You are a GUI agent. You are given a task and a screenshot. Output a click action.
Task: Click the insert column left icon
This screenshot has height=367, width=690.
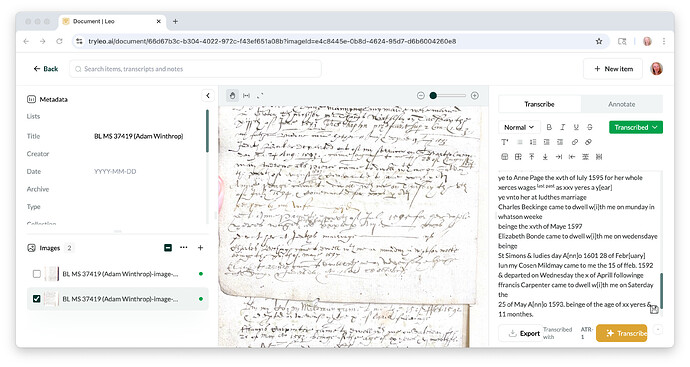(x=572, y=157)
